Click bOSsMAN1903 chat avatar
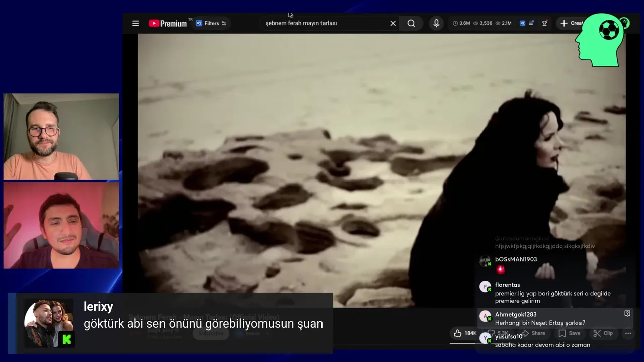 (x=485, y=261)
